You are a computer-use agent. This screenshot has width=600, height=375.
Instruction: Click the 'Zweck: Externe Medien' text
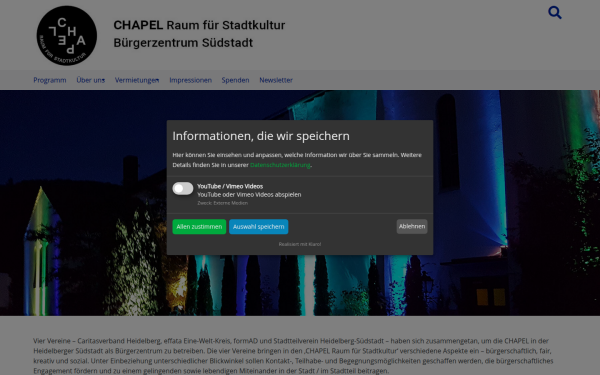(x=222, y=203)
